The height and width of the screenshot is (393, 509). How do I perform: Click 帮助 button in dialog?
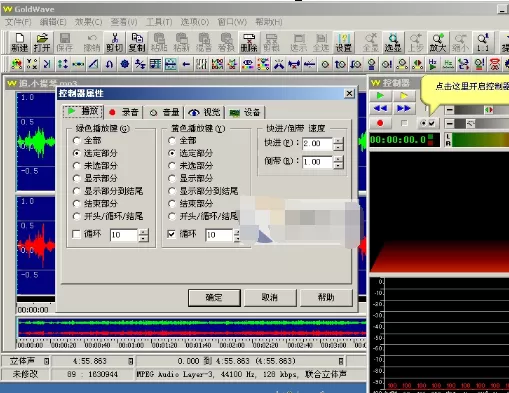click(x=326, y=297)
